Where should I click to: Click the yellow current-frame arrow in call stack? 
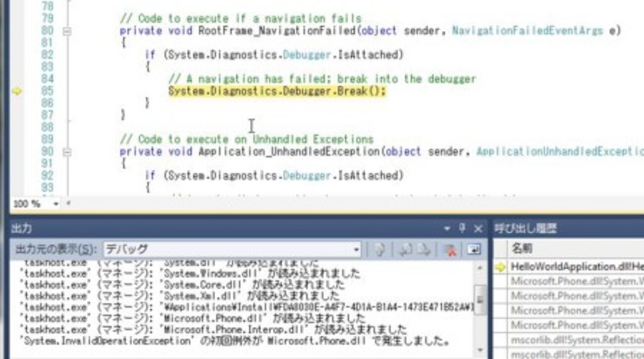[x=501, y=267]
